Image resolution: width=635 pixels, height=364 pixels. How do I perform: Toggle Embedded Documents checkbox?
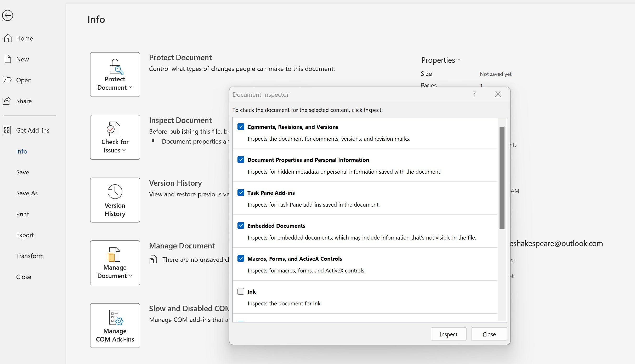241,225
